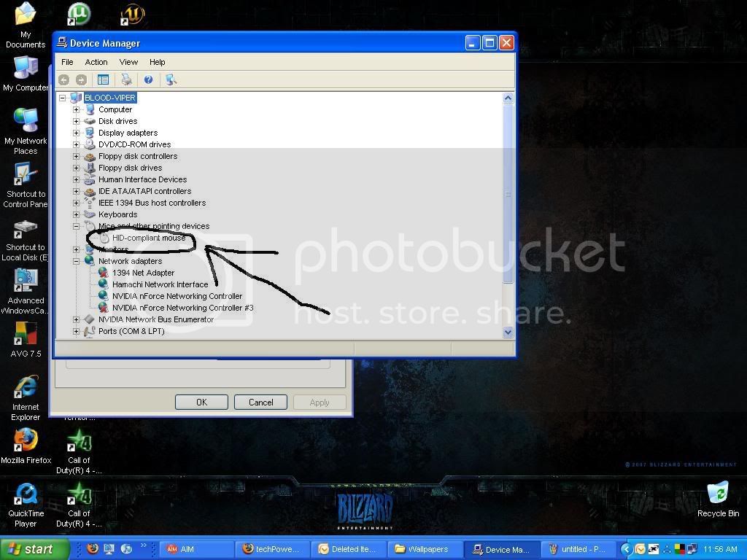
Task: Open Shortcut to Control Panel icon
Action: 26,186
